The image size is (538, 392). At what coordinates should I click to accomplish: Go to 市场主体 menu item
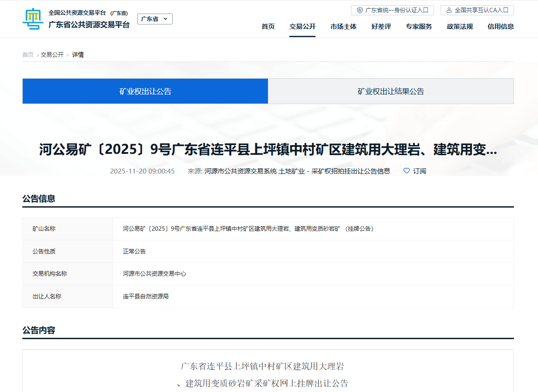[x=343, y=27]
